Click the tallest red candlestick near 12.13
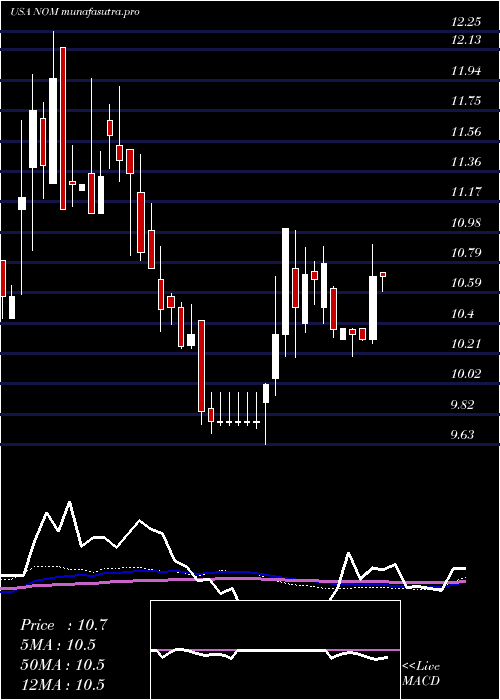 click(63, 128)
